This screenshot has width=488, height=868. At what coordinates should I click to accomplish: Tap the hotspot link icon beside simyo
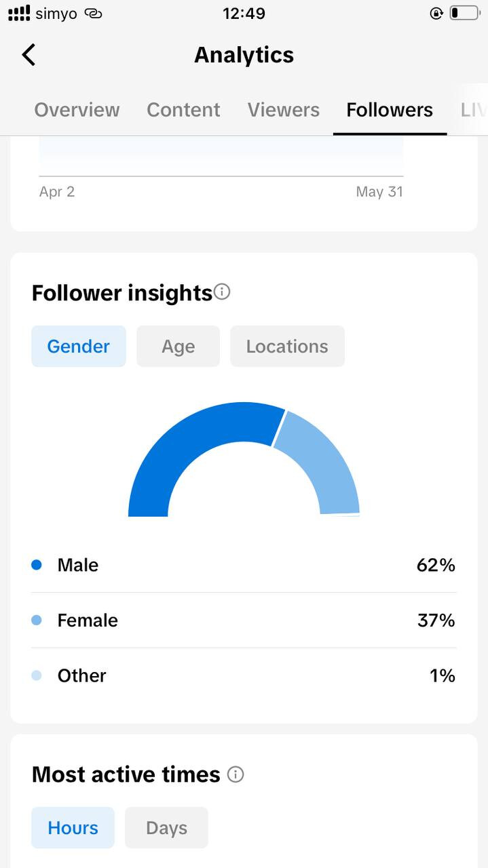(x=93, y=14)
